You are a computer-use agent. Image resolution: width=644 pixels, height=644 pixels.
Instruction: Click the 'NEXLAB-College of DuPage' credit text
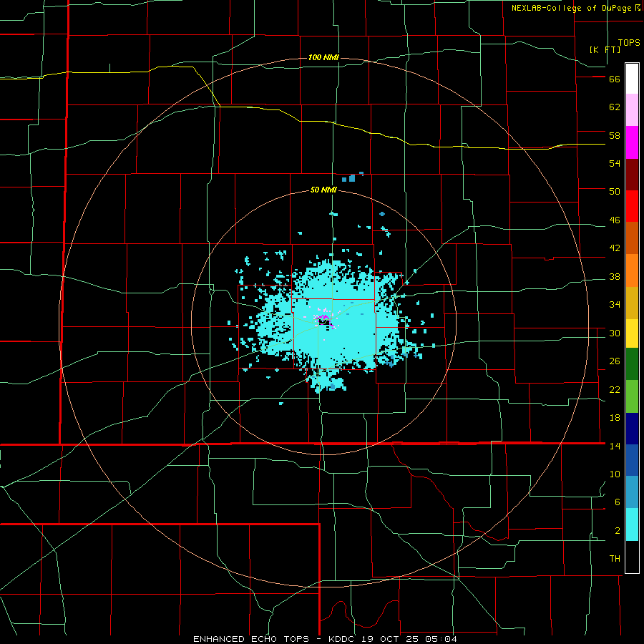(x=571, y=8)
